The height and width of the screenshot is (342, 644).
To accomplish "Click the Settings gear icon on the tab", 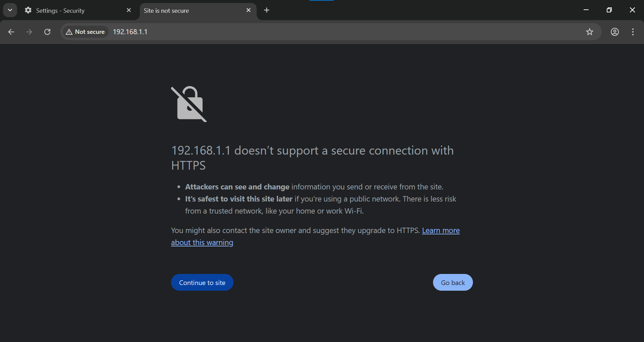I will tap(28, 10).
